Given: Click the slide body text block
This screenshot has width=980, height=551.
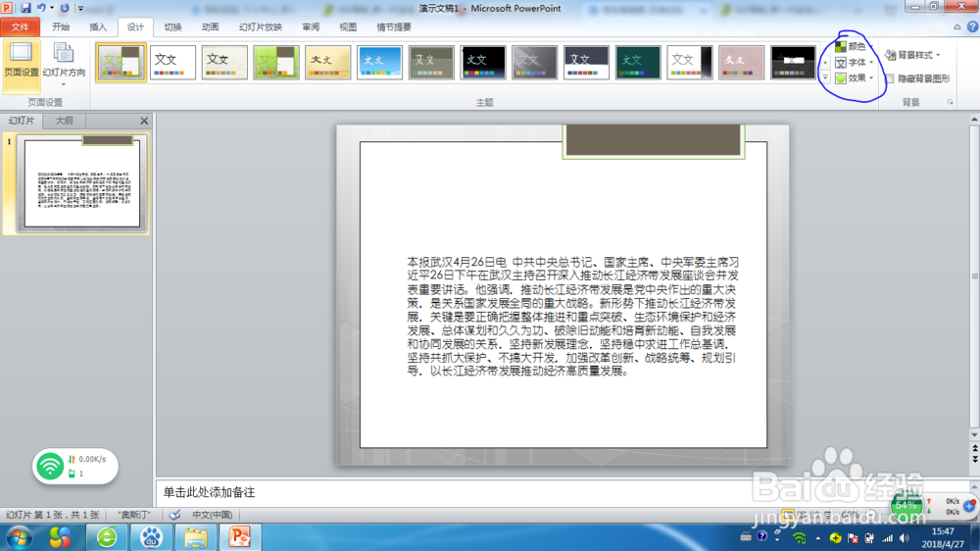Looking at the screenshot, I should point(572,316).
